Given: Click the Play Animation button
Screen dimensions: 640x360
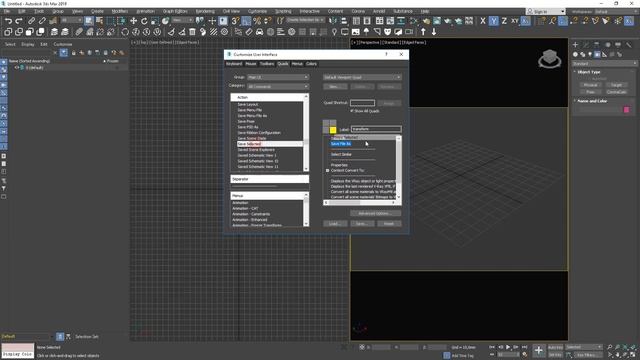Looking at the screenshot, I should point(508,347).
